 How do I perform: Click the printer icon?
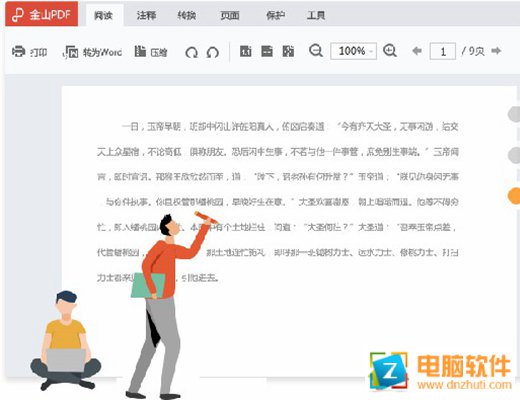point(19,52)
